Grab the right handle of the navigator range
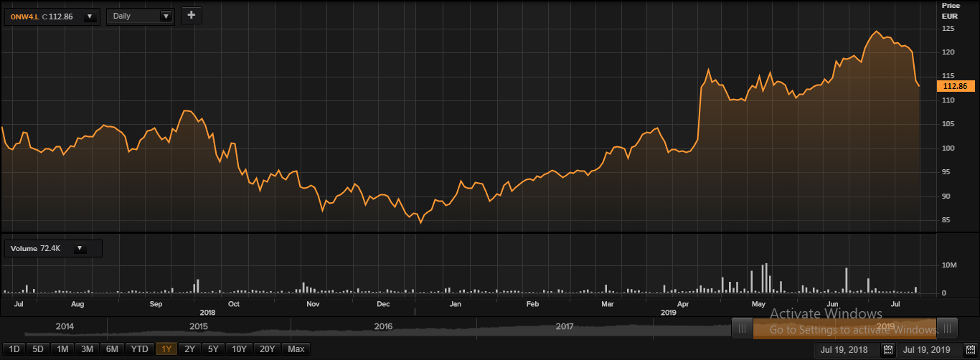The image size is (980, 360). pos(948,328)
